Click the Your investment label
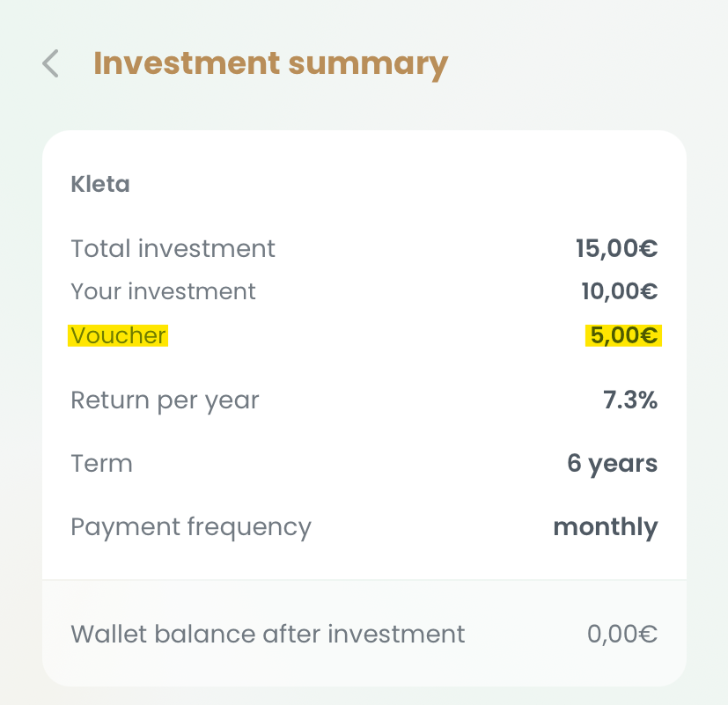Image resolution: width=728 pixels, height=705 pixels. [163, 291]
